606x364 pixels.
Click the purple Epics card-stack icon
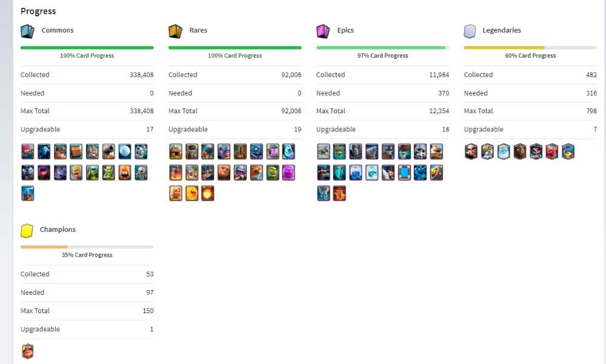[323, 31]
